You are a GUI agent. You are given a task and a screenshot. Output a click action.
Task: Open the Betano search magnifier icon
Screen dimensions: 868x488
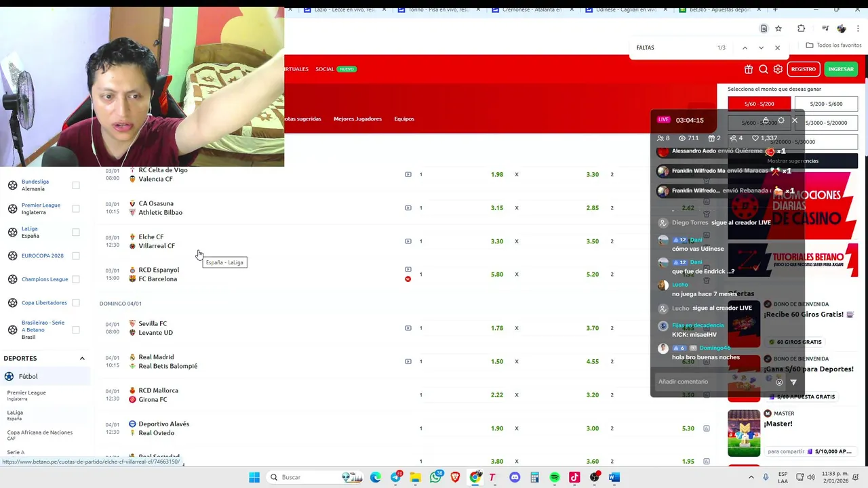[x=764, y=69]
